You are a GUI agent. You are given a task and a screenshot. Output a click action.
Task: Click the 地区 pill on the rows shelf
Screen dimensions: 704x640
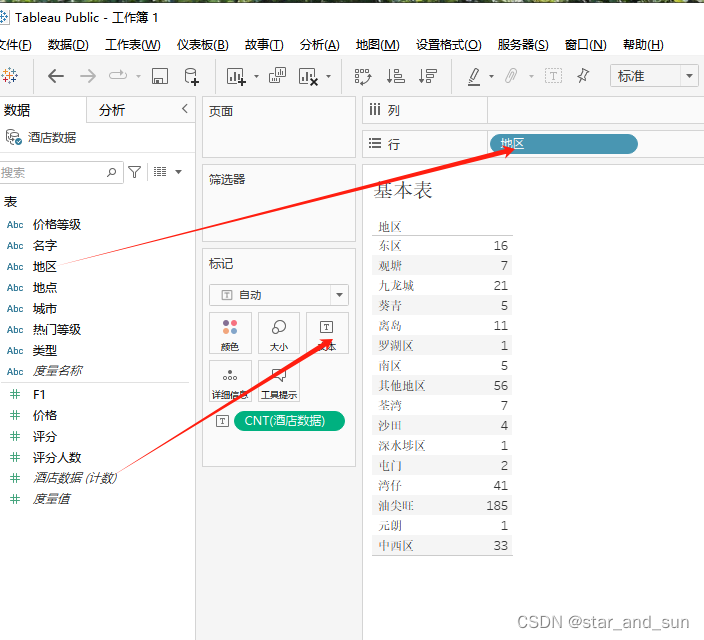[x=563, y=144]
